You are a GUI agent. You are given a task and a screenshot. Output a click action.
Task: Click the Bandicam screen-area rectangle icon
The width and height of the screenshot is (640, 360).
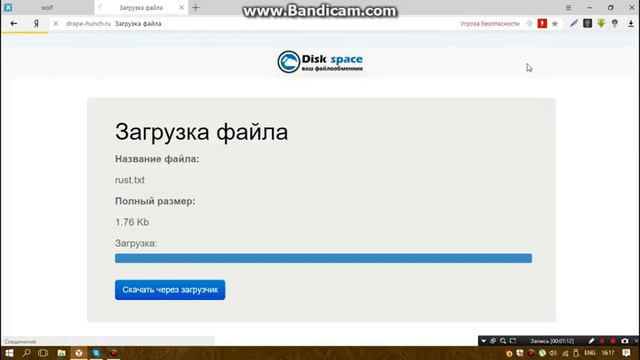coord(513,341)
